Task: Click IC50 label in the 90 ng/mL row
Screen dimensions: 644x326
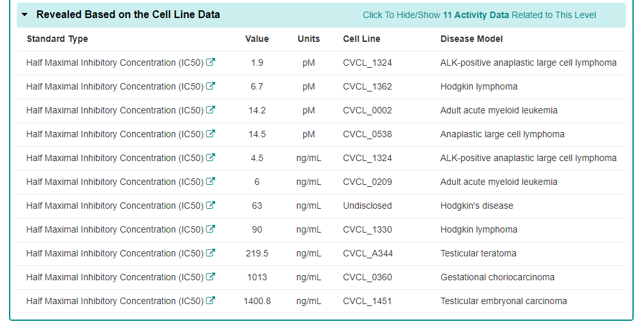Action: point(115,229)
